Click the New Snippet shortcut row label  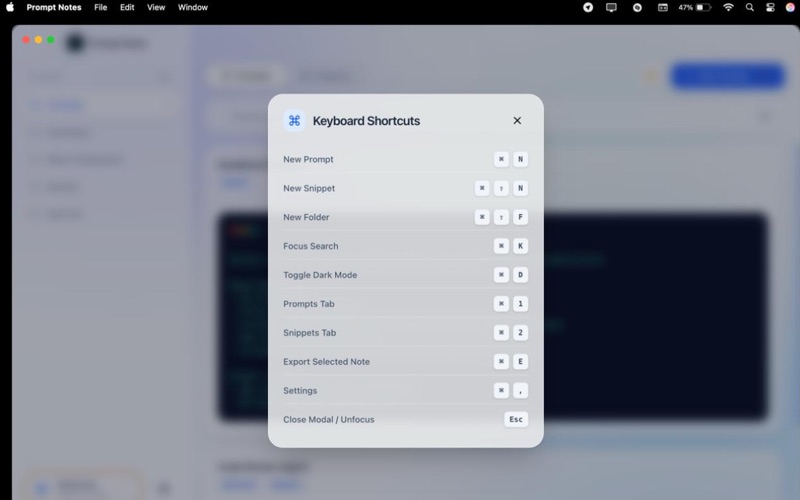pos(309,188)
